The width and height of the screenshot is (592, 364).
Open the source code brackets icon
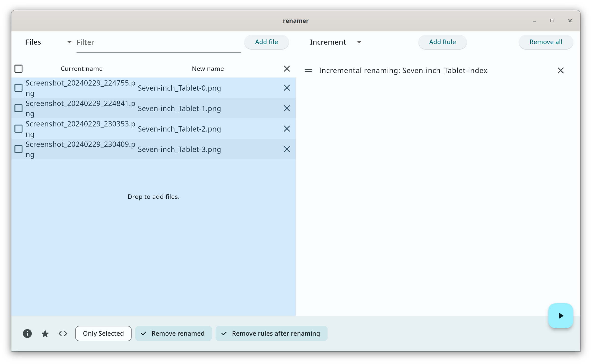63,333
